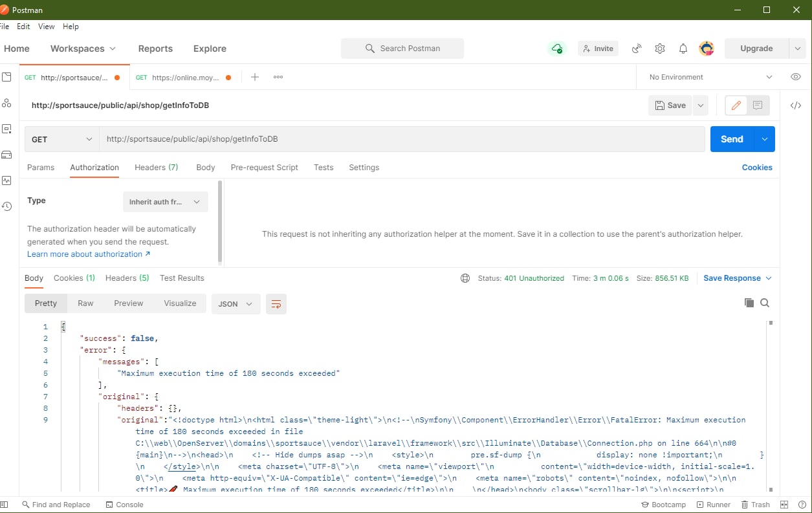Screen dimensions: 812x513
Task: Switch to the request Headers (7) tab
Action: (x=157, y=168)
